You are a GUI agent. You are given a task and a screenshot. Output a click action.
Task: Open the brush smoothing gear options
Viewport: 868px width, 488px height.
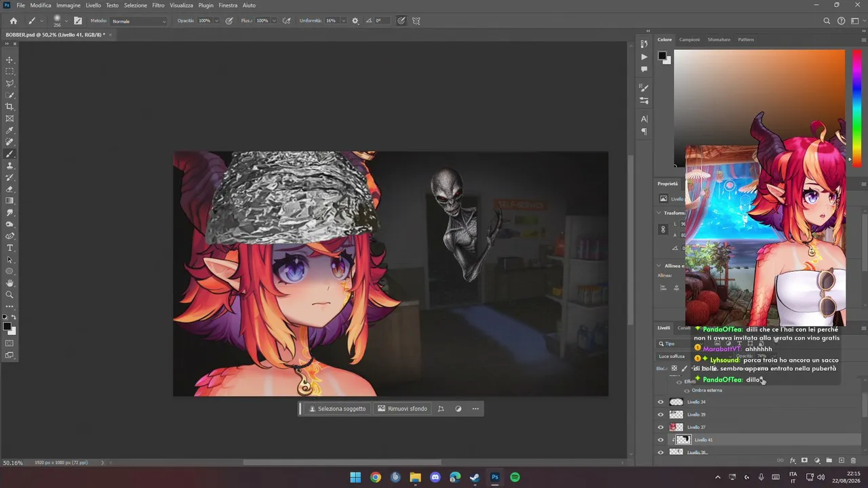point(355,21)
